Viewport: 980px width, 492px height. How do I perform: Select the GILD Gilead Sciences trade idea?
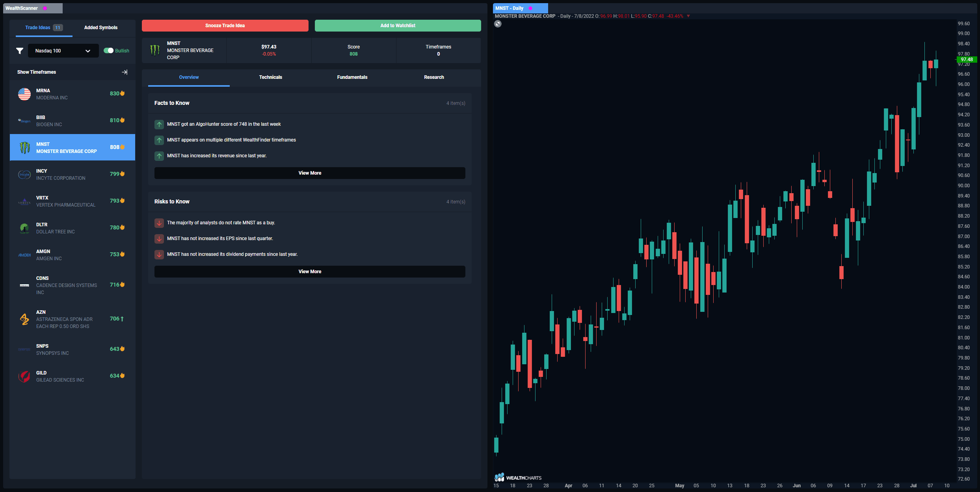pyautogui.click(x=72, y=376)
